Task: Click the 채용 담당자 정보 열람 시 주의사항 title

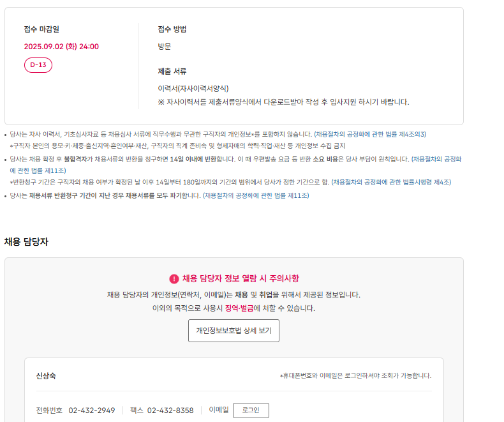Action: [241, 279]
